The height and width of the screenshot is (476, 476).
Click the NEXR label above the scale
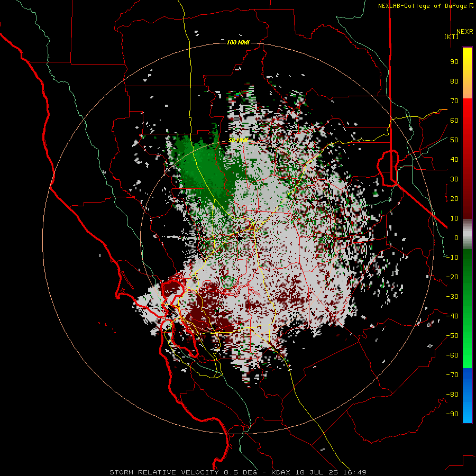(464, 32)
